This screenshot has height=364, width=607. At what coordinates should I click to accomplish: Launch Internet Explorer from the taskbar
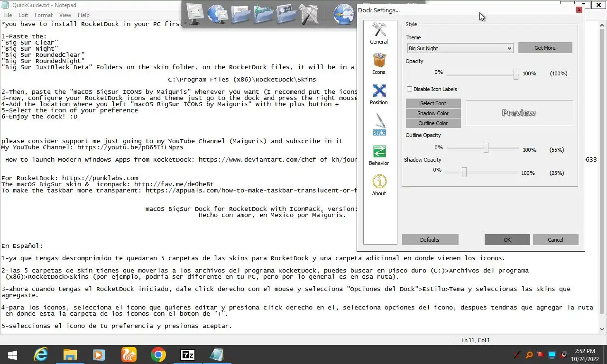(41, 355)
